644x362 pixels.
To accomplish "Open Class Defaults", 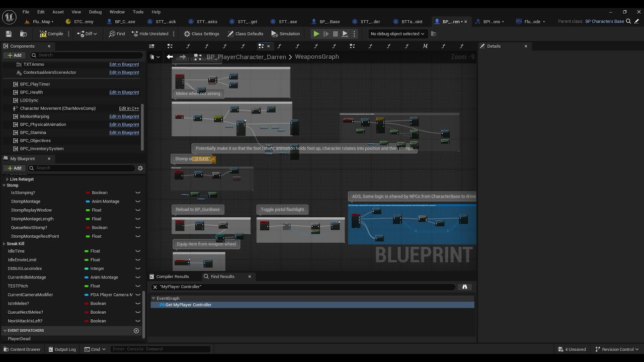I will [x=246, y=34].
